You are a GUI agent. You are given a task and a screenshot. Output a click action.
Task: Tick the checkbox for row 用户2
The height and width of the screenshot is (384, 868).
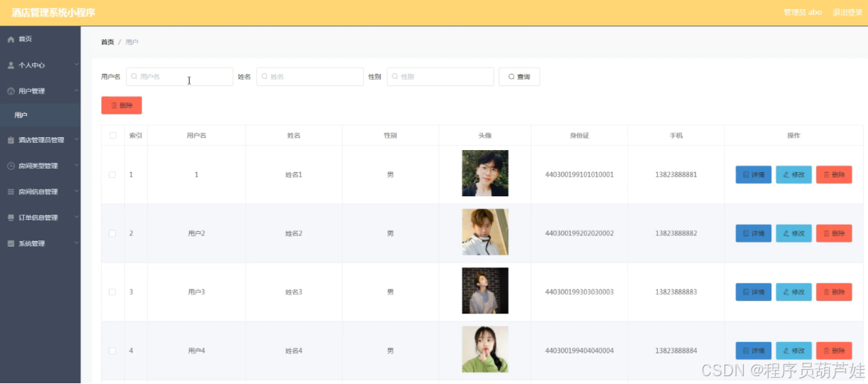point(112,233)
